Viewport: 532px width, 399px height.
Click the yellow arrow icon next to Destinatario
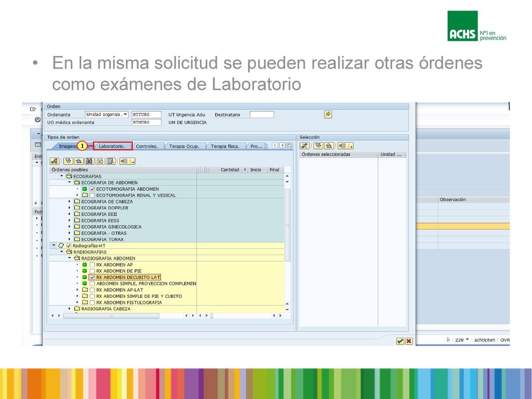pyautogui.click(x=328, y=114)
